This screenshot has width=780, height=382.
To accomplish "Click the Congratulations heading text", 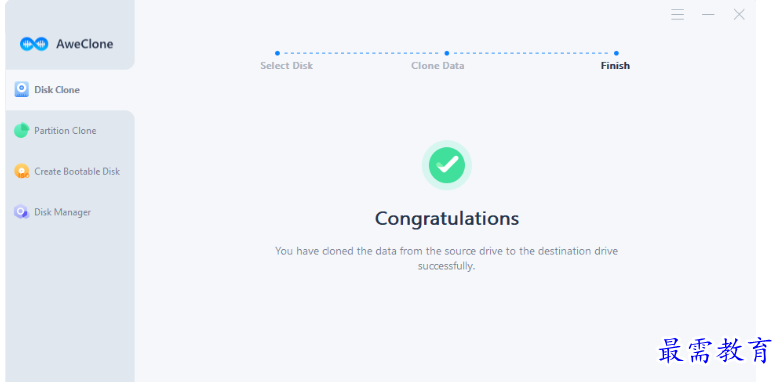I will coord(447,218).
